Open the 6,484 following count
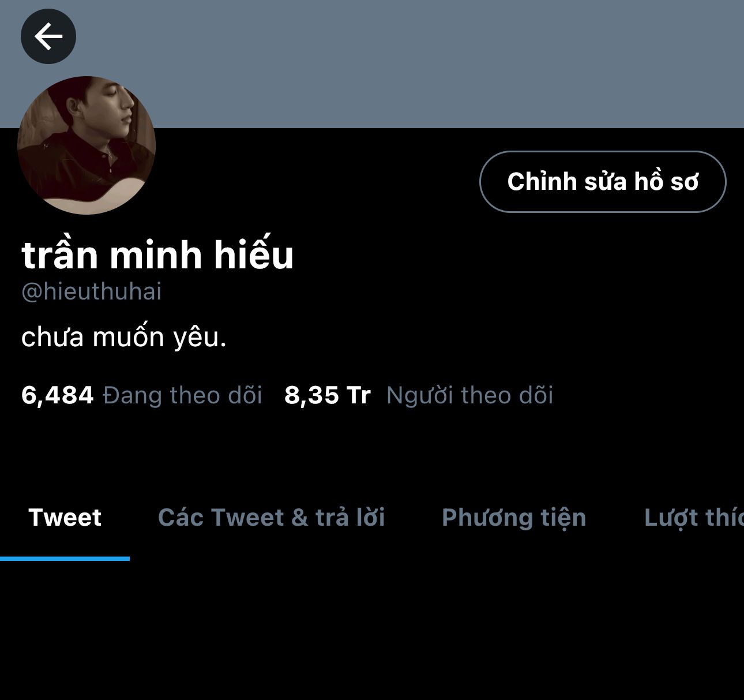The height and width of the screenshot is (700, 744). point(57,395)
